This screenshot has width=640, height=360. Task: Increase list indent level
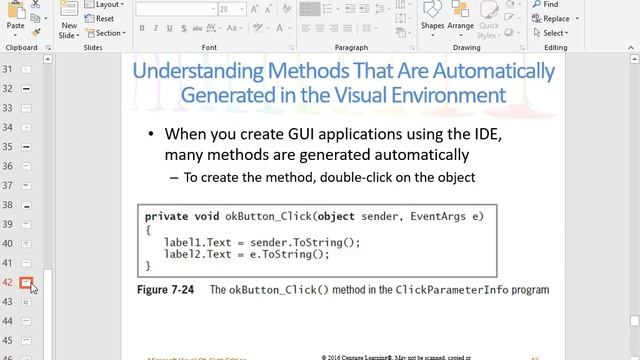364,9
